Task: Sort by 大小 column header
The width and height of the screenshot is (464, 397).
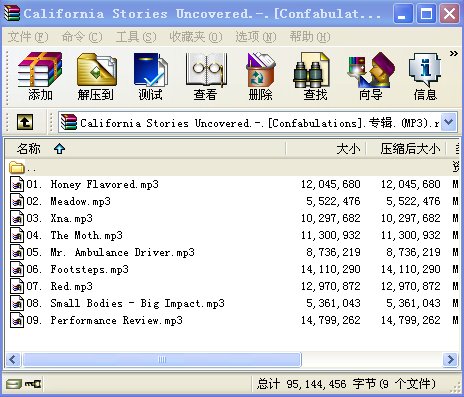Action: [x=326, y=149]
